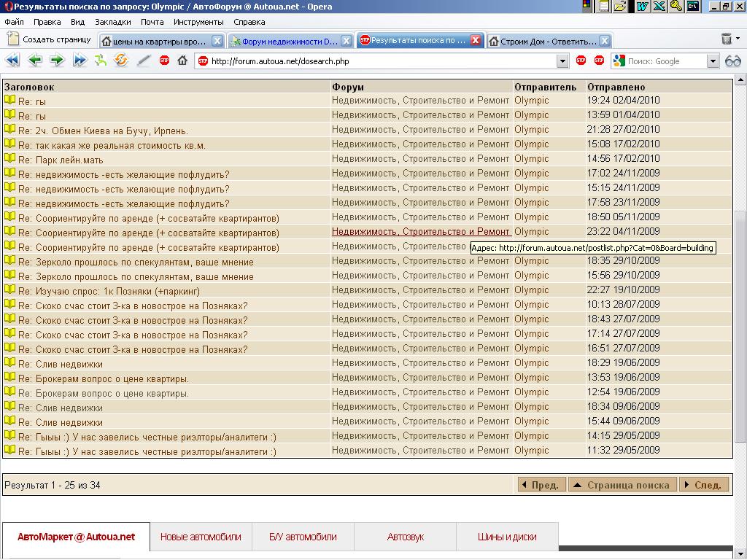
Task: Click the Stop icon left of Home
Action: (164, 61)
